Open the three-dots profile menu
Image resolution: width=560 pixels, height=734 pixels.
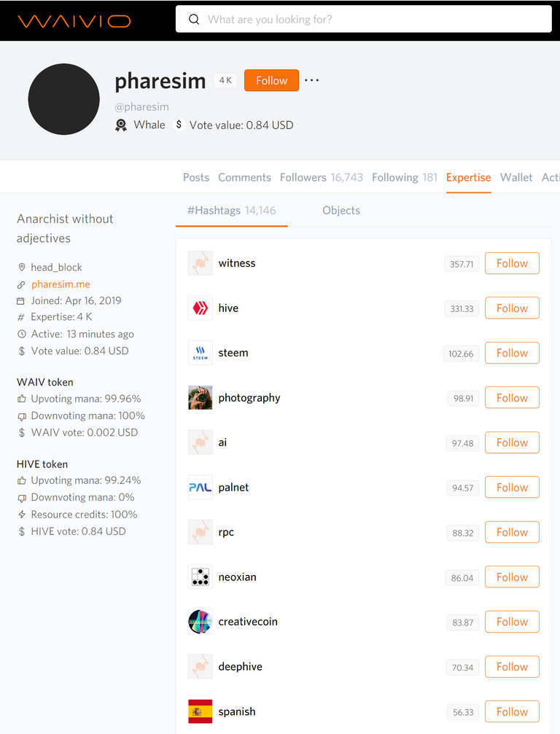312,80
